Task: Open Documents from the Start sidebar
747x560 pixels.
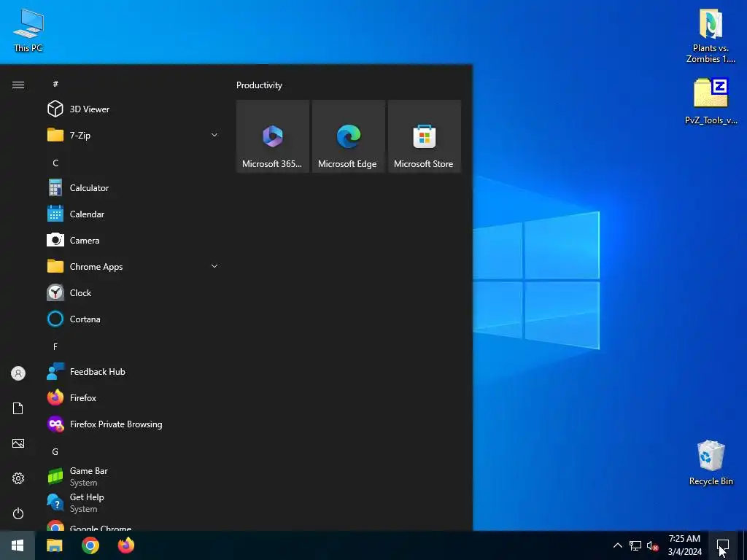Action: (18, 408)
